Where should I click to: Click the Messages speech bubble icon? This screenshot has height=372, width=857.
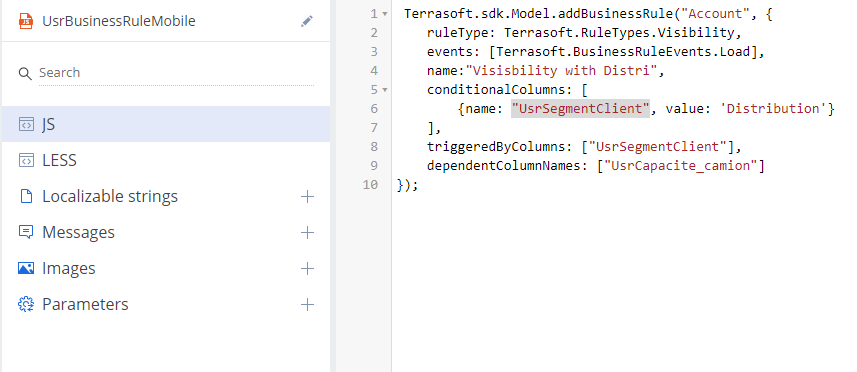click(26, 232)
